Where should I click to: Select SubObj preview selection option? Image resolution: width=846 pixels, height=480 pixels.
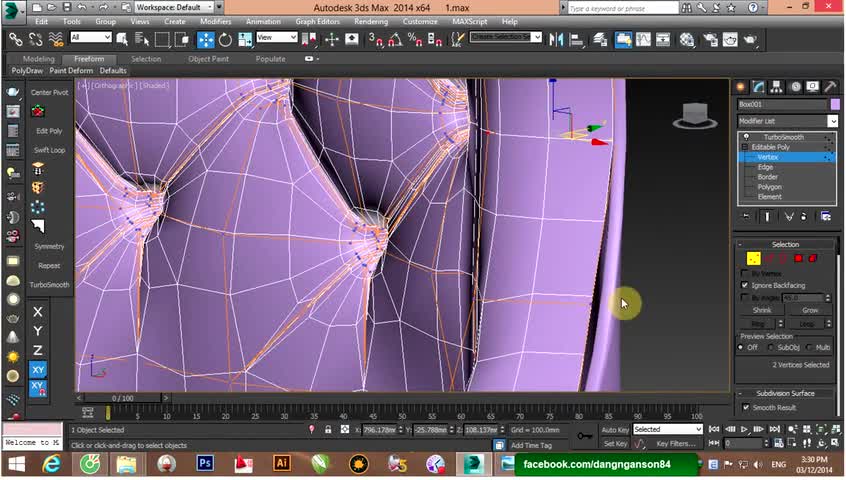pyautogui.click(x=772, y=347)
